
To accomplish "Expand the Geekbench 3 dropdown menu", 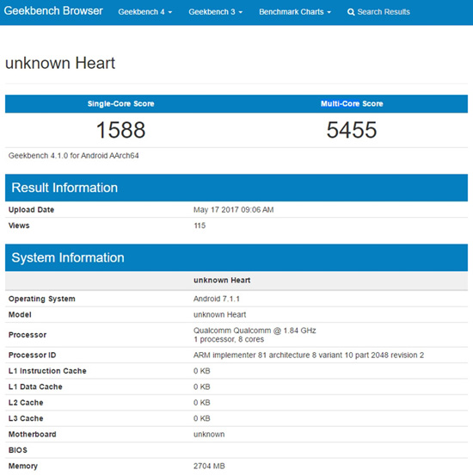I will [215, 12].
